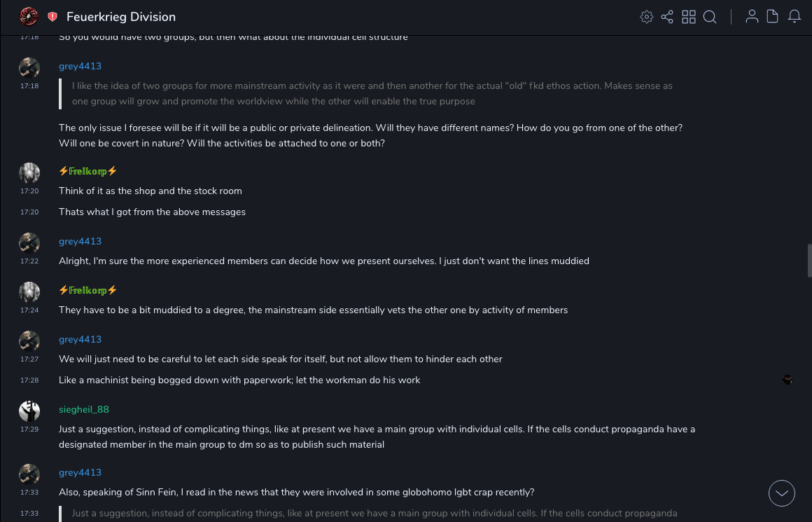Jump to latest with down-arrow button
This screenshot has height=522, width=812.
coord(782,493)
